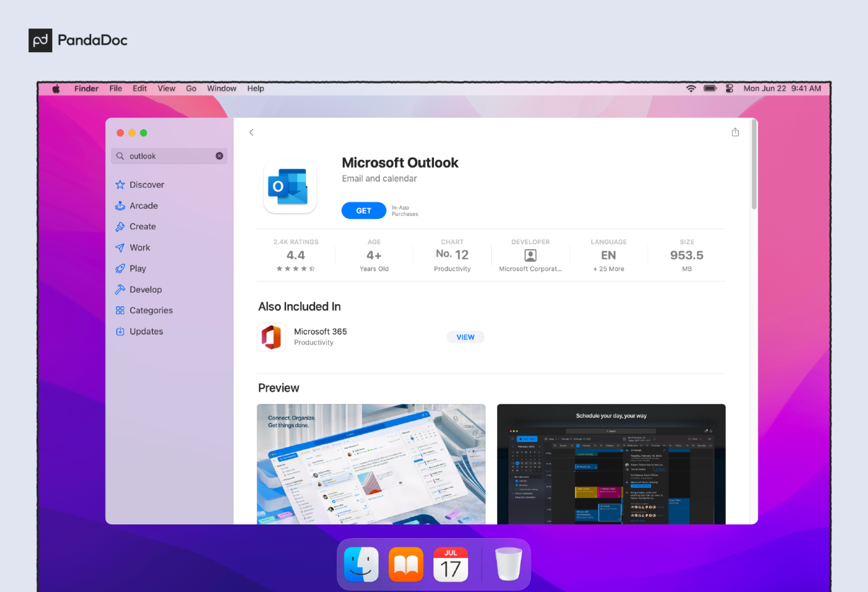This screenshot has height=592, width=868.
Task: Go to the Work section
Action: (133, 248)
